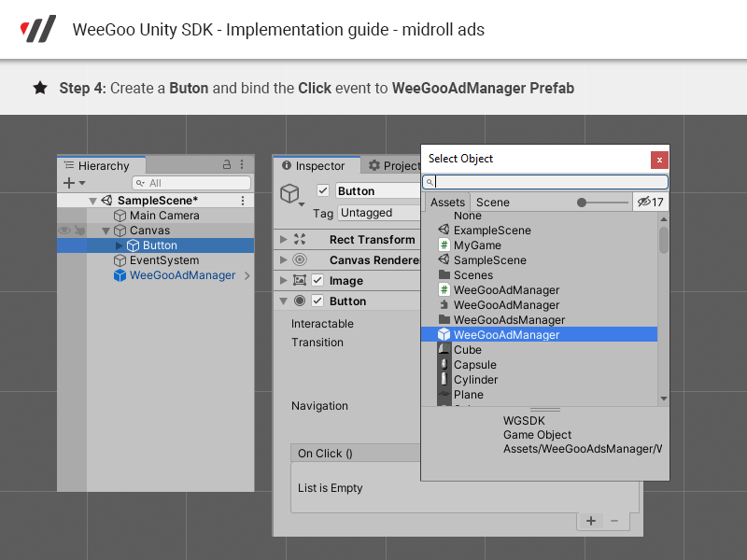
Task: Switch to Assets tab in Select Object
Action: click(x=447, y=203)
